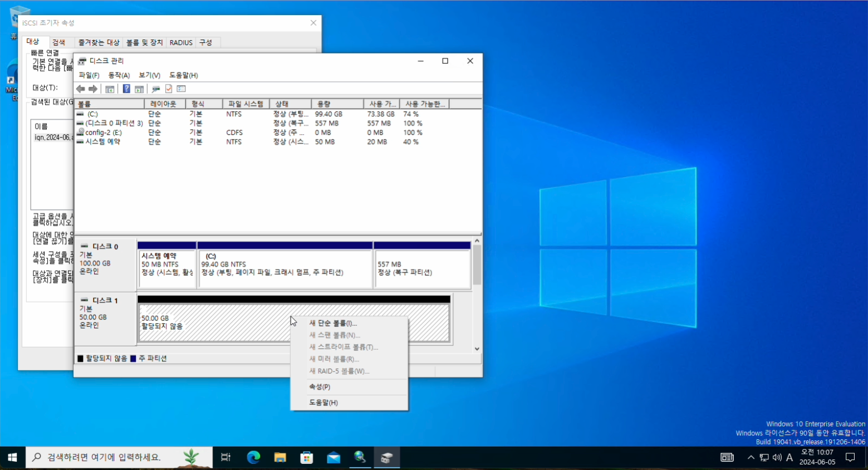
Task: Toggle the show/hide console tree icon
Action: pos(110,89)
